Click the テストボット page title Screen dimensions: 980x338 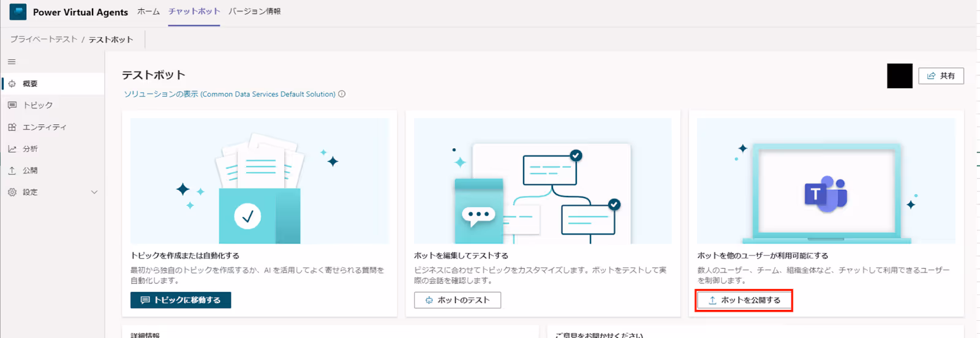click(x=154, y=75)
